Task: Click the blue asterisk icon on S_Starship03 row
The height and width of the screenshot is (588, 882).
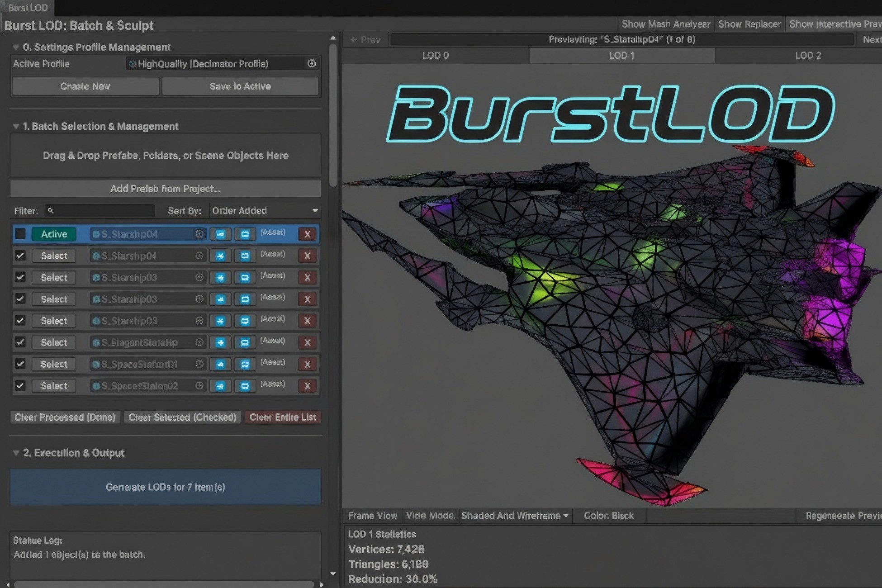Action: [x=221, y=277]
